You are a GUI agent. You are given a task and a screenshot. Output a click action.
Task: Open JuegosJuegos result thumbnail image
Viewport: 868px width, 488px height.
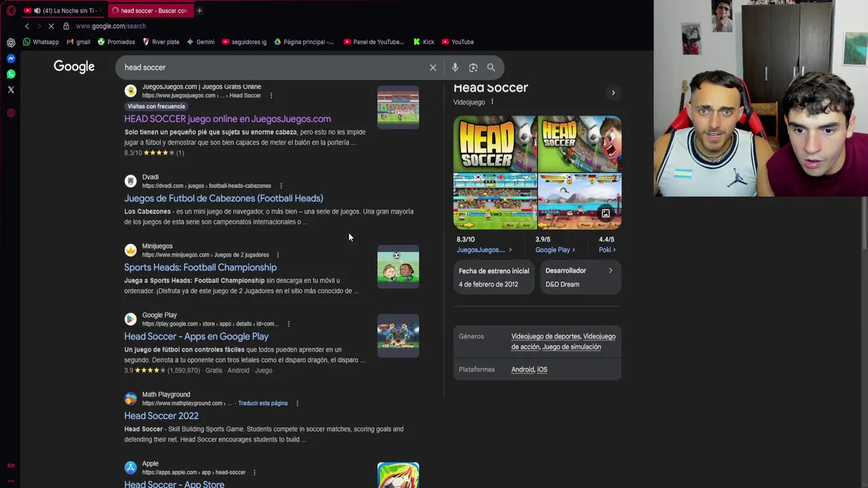click(398, 106)
